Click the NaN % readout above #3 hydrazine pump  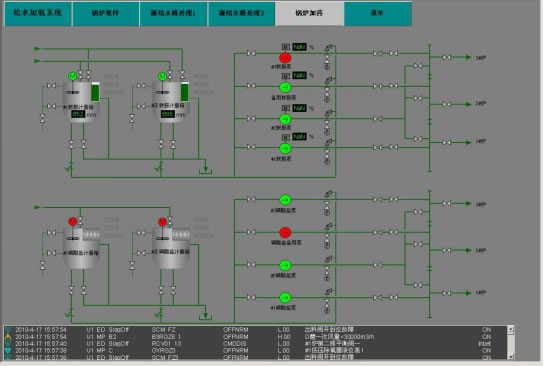tap(299, 47)
